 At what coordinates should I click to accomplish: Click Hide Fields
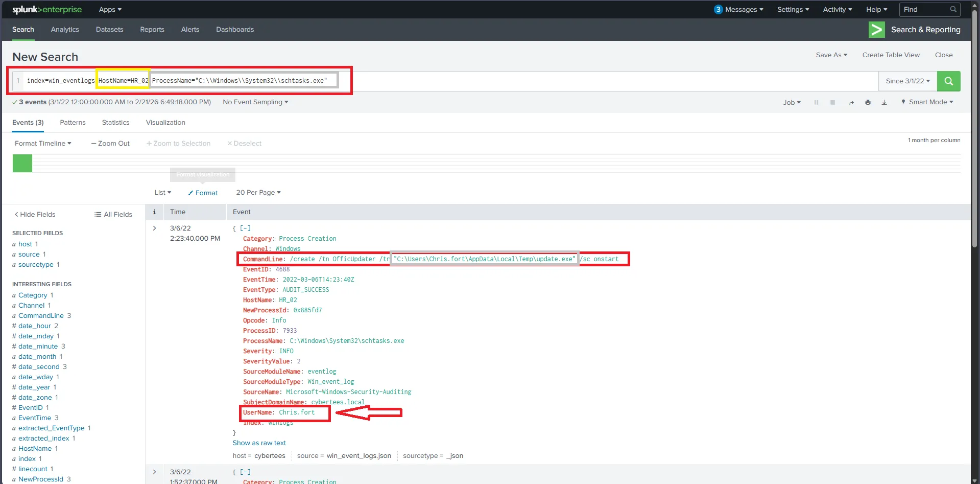tap(35, 215)
